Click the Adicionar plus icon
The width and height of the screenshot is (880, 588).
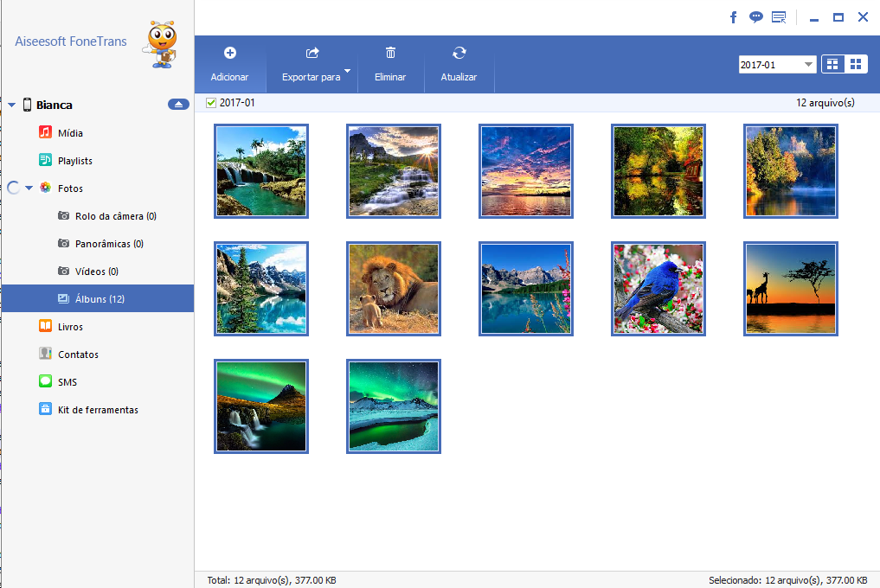point(229,54)
